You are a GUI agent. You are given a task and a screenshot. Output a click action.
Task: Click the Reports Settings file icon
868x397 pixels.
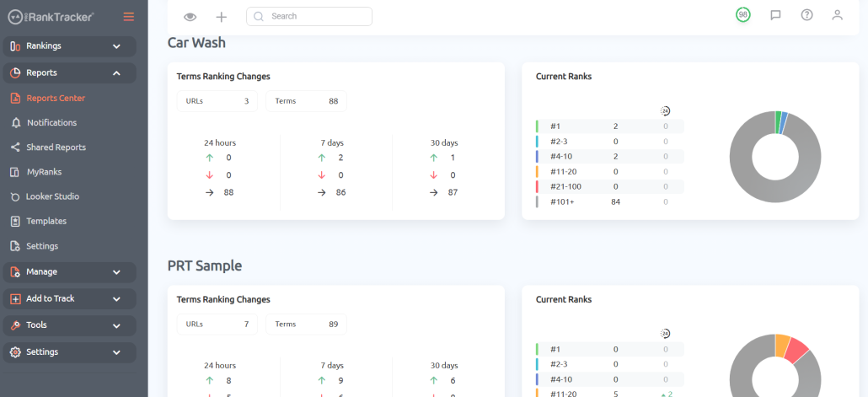tap(15, 246)
